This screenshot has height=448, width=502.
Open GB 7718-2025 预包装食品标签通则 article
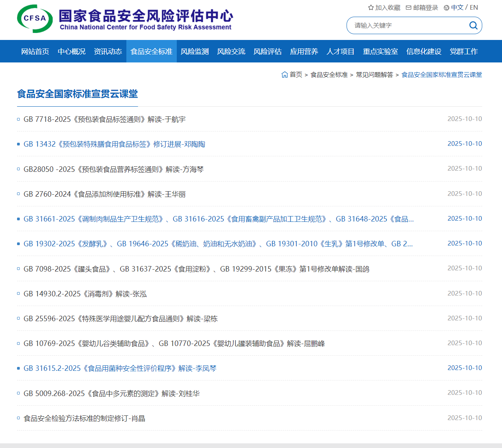[105, 119]
